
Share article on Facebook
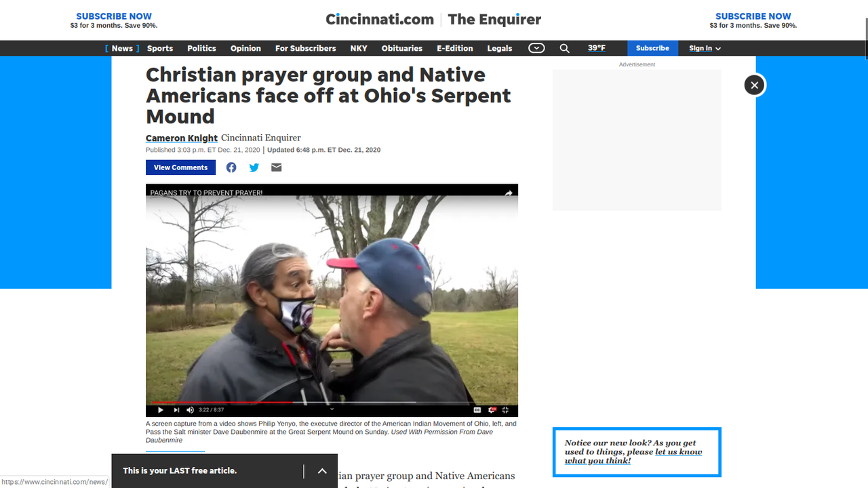pos(231,167)
